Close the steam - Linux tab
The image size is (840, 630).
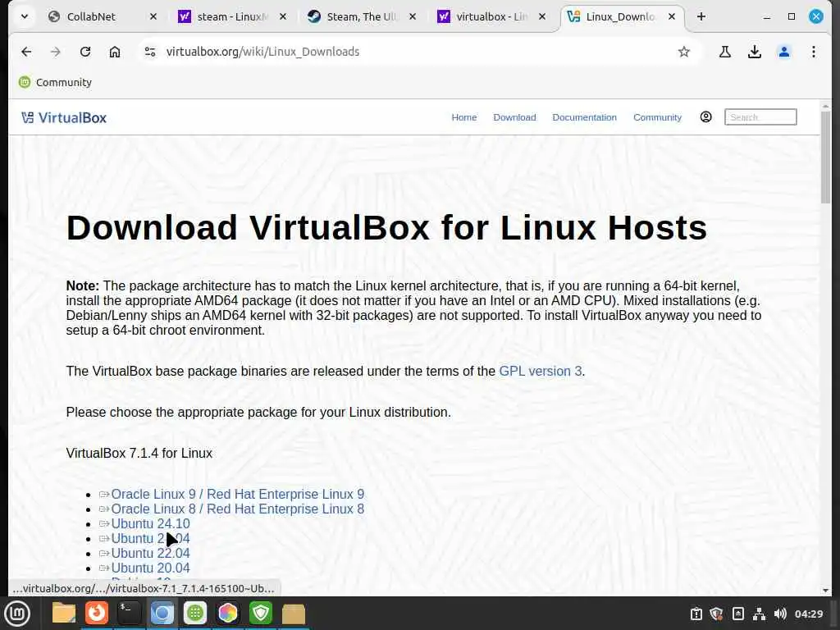click(283, 16)
